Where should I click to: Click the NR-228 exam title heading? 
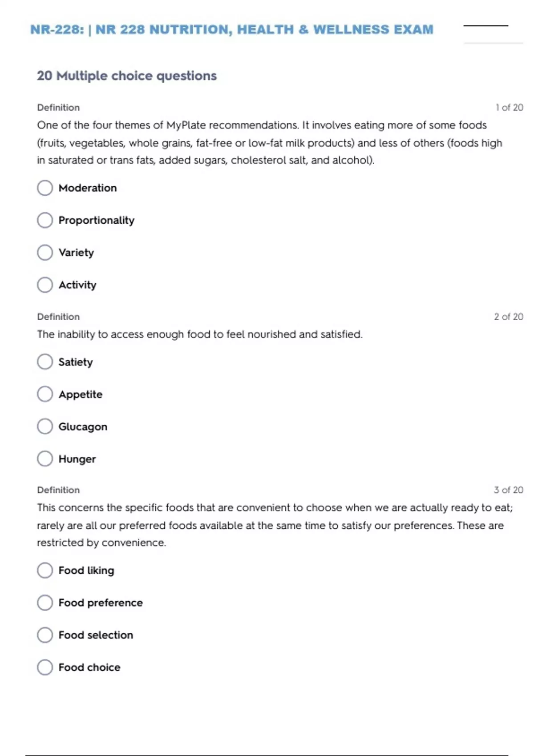point(231,30)
